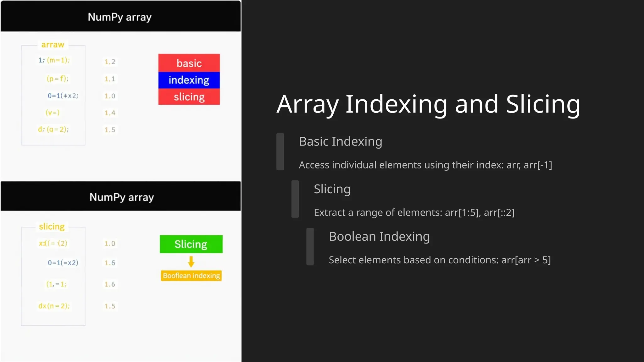
Task: Select the value '1.5' beside 'dx(n=2);'
Action: pos(110,306)
